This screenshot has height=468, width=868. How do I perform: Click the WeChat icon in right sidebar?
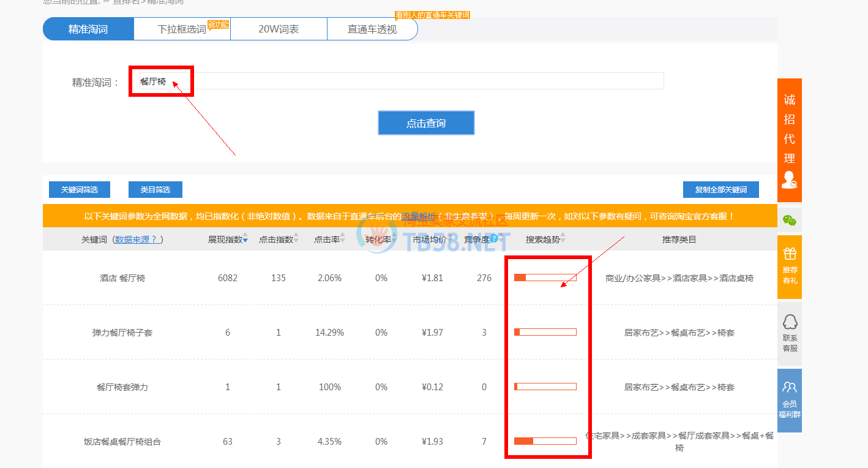790,221
